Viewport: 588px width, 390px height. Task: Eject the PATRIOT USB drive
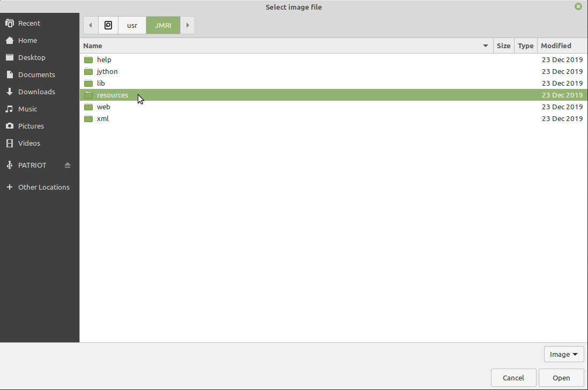tap(68, 166)
